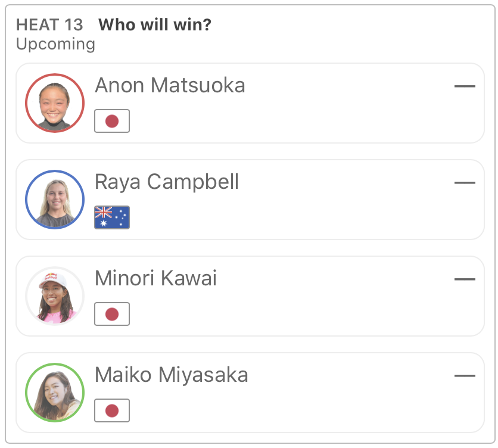Click the dash icon for Minori Kawai
498x448 pixels.
465,279
